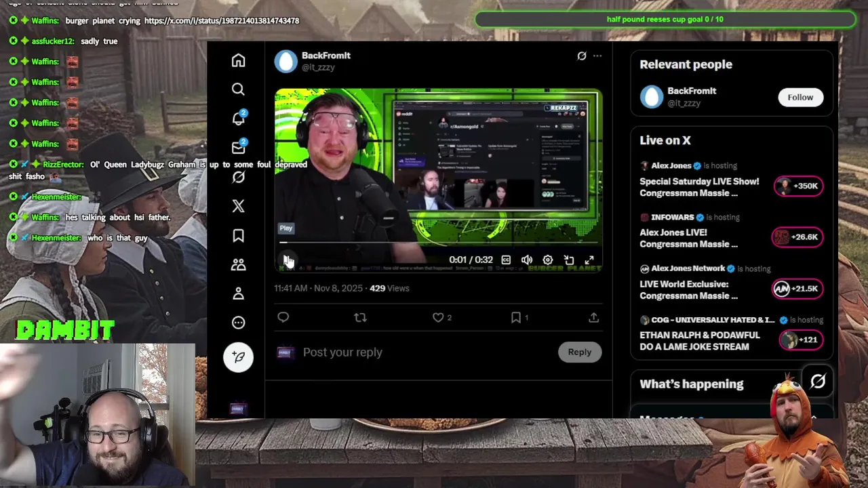Join the +121 live listeners badge

802,339
